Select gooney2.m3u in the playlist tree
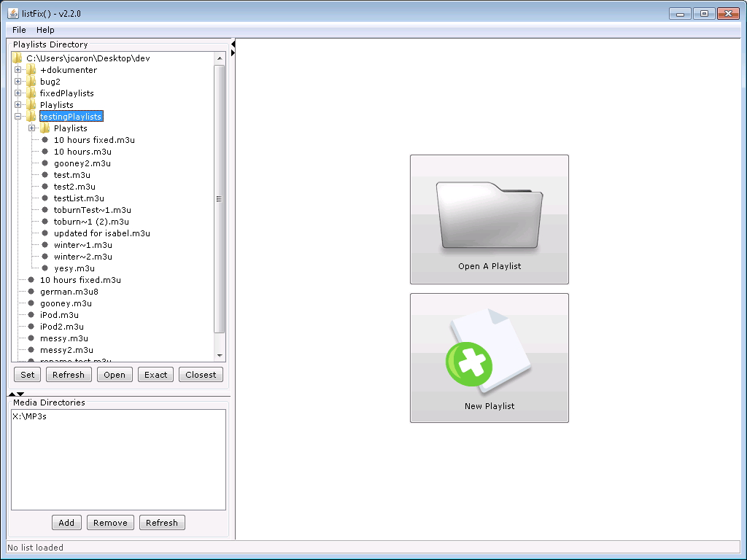 pos(82,163)
